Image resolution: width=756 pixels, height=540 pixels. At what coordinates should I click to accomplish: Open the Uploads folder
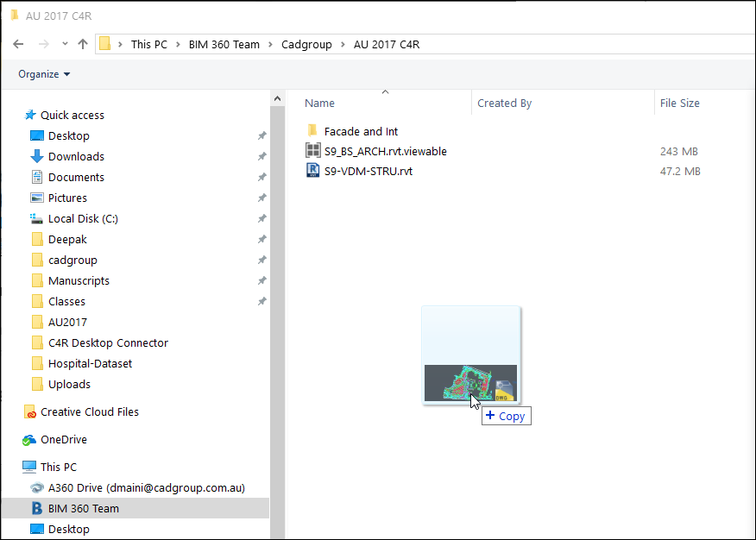[69, 385]
